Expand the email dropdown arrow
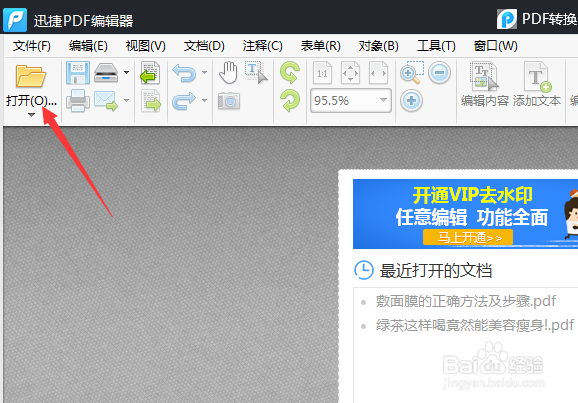Image resolution: width=578 pixels, height=403 pixels. 126,100
